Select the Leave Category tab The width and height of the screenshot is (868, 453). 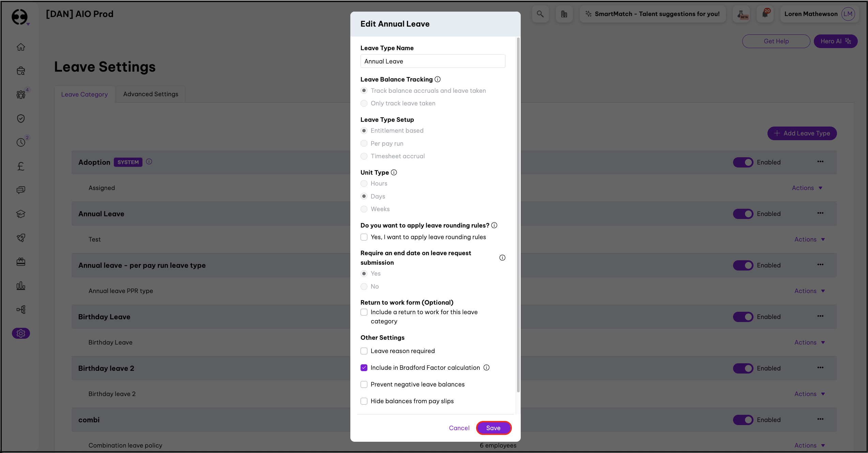[84, 94]
